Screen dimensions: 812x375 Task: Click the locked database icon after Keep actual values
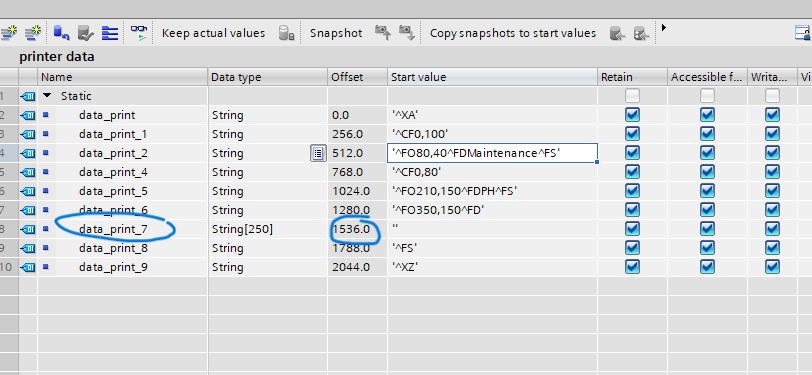(x=286, y=33)
